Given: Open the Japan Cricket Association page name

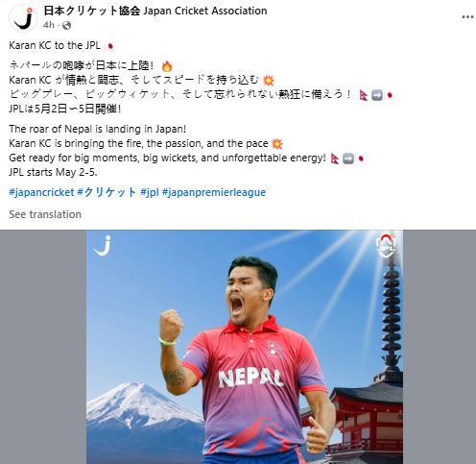Looking at the screenshot, I should click(155, 11).
